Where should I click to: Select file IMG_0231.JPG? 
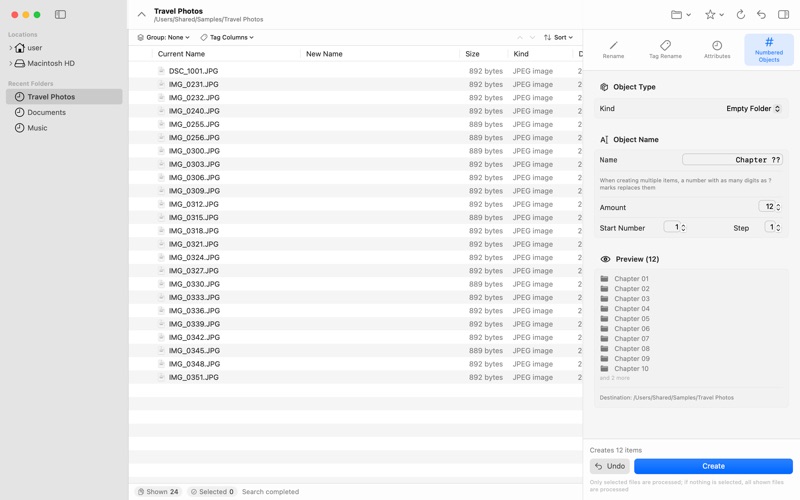tap(193, 84)
